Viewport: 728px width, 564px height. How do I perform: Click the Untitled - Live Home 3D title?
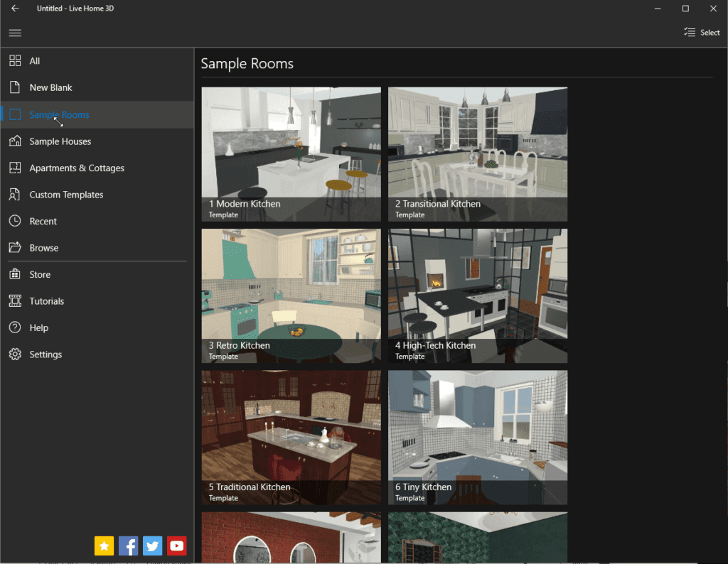pyautogui.click(x=75, y=9)
